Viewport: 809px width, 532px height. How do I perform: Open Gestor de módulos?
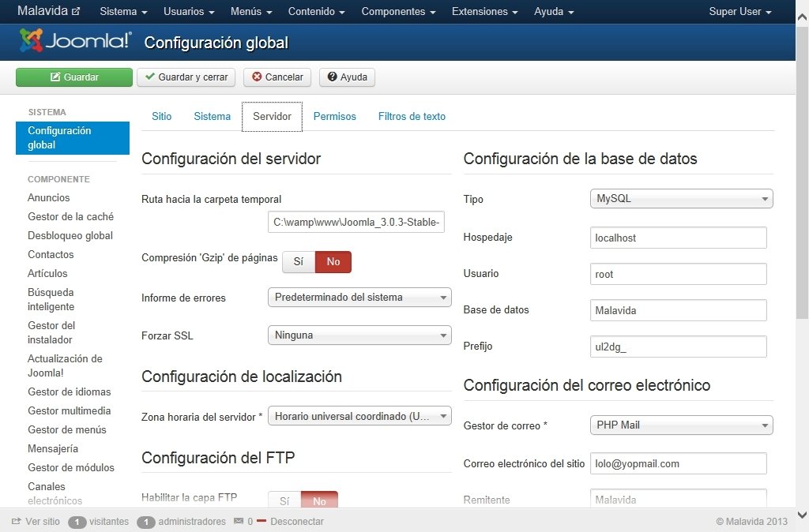pos(71,467)
